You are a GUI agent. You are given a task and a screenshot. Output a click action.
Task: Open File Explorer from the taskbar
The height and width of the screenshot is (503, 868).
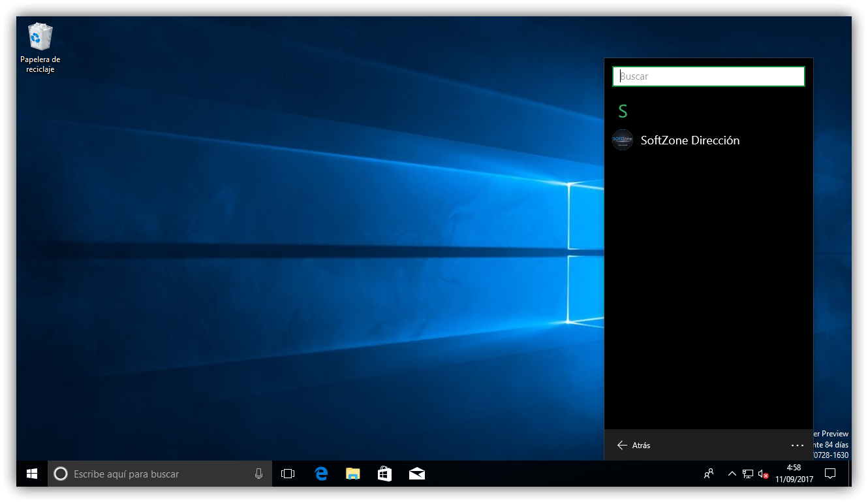[x=352, y=474]
